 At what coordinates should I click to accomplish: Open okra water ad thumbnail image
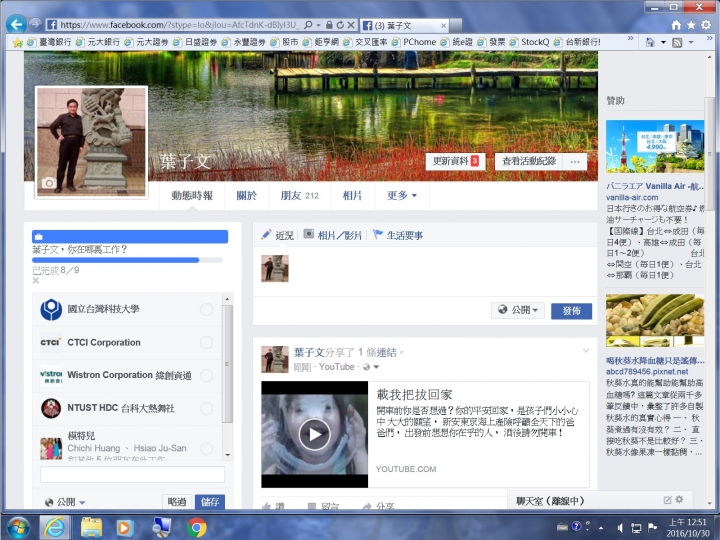point(655,321)
